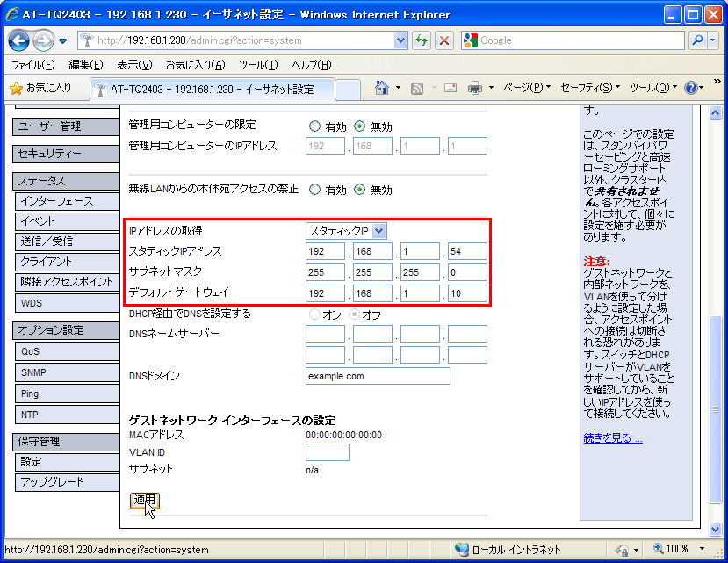Click the Read Mail envelope icon
Screen dimensions: 728x563
pyautogui.click(x=450, y=88)
